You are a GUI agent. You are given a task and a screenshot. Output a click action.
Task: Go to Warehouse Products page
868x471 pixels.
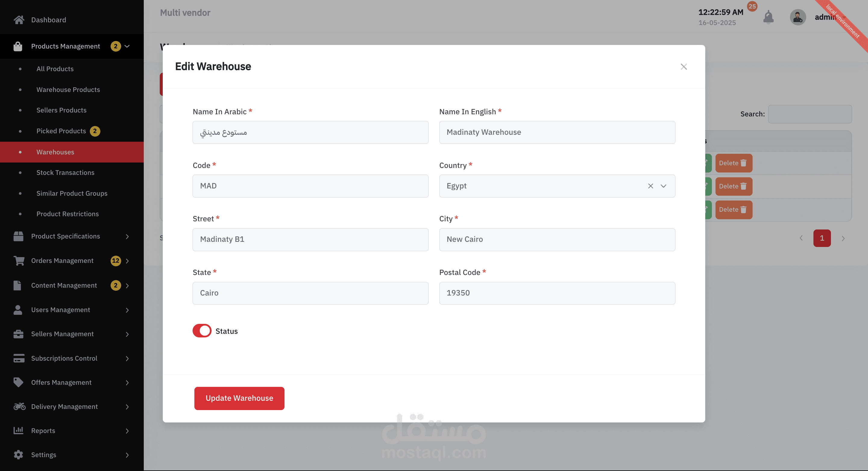point(68,90)
